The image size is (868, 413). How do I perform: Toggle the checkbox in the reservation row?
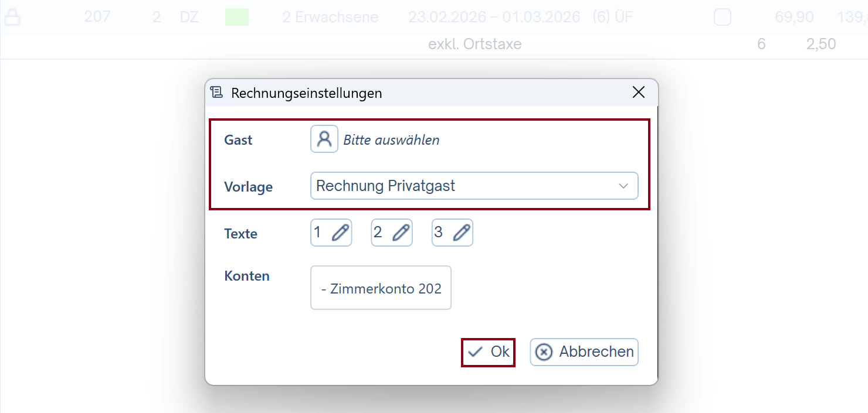[x=722, y=17]
